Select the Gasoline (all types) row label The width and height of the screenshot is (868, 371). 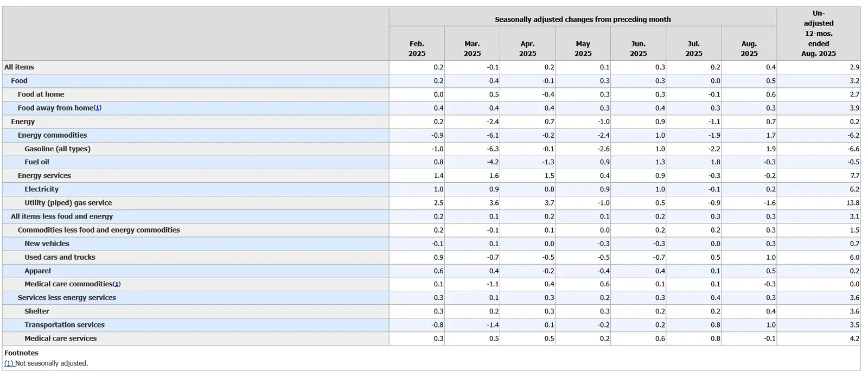tap(58, 149)
